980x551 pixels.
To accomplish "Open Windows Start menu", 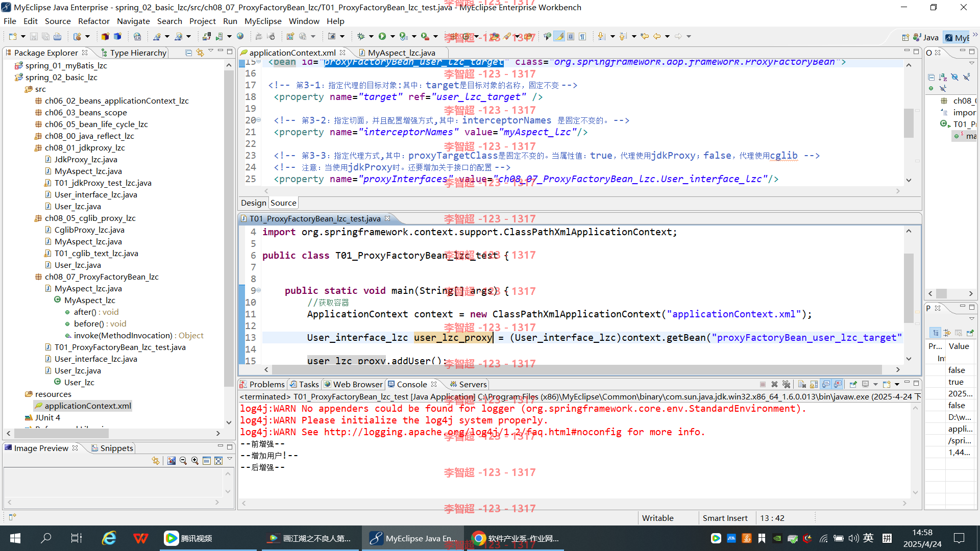I will pyautogui.click(x=15, y=538).
